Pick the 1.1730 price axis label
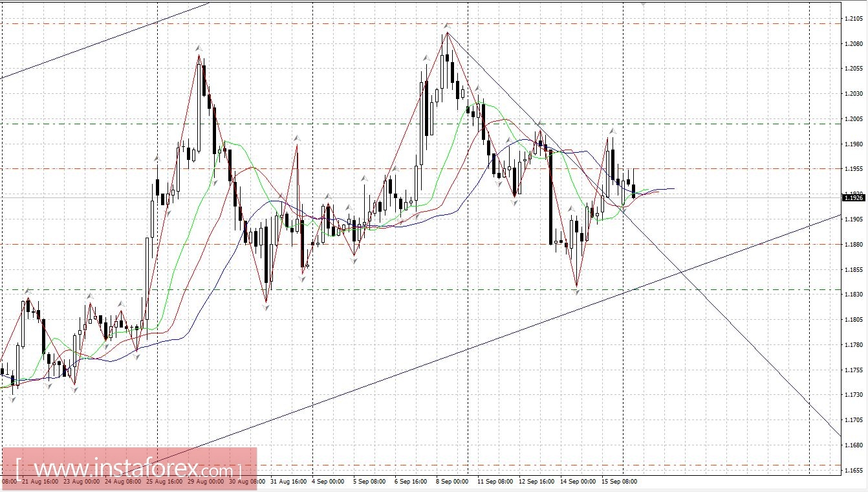This screenshot has width=868, height=492. pyautogui.click(x=854, y=395)
